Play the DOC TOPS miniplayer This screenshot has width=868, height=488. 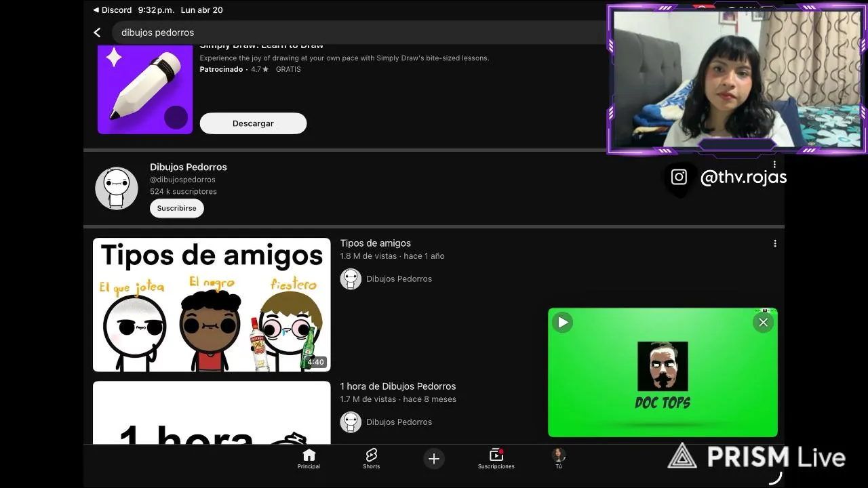[x=563, y=323]
